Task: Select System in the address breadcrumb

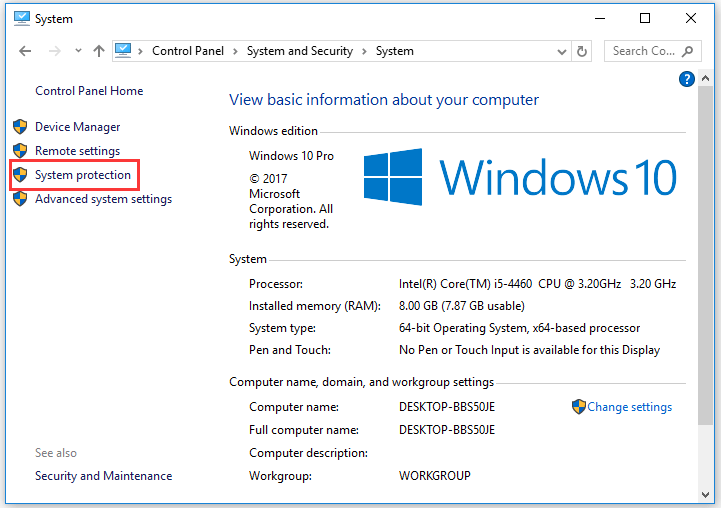Action: tap(395, 51)
